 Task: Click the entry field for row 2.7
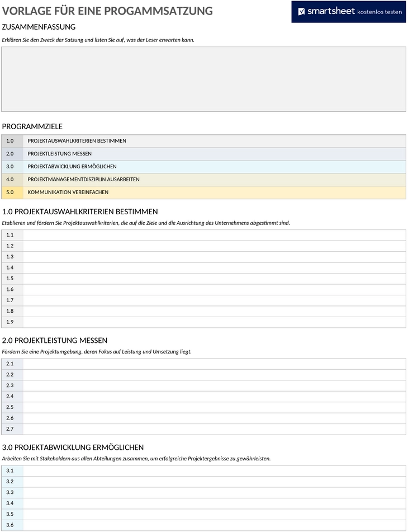pyautogui.click(x=215, y=429)
